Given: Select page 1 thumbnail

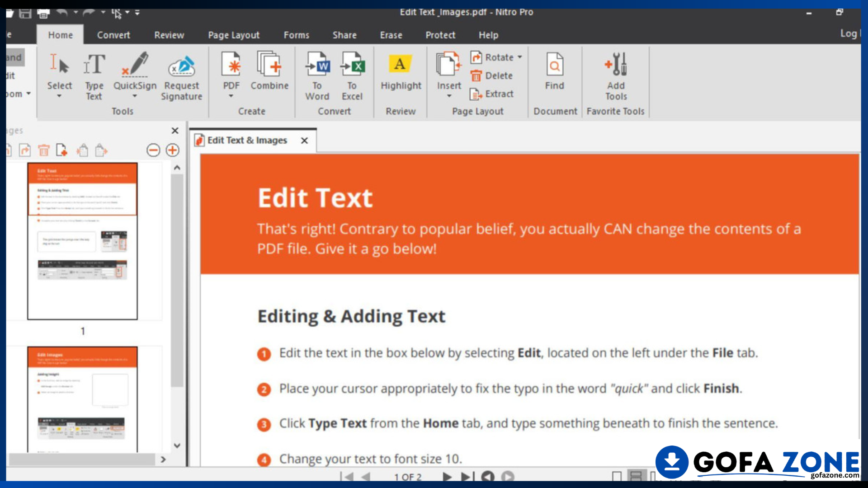Looking at the screenshot, I should coord(82,241).
